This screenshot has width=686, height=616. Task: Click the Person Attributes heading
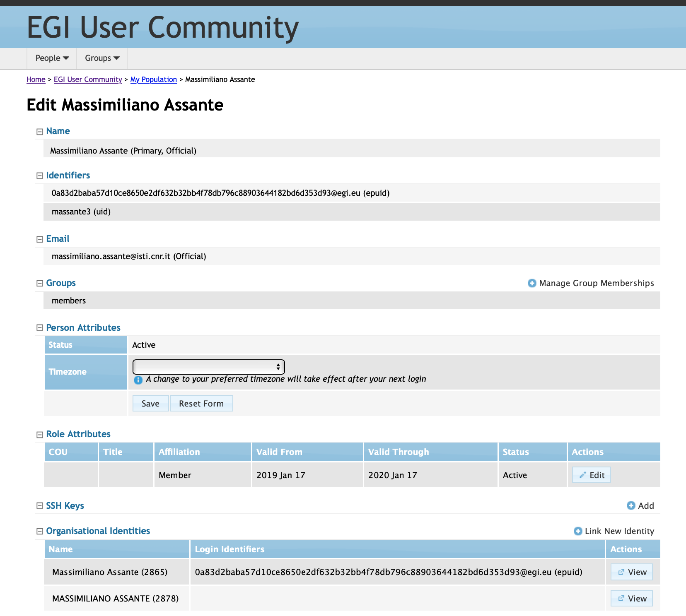point(83,328)
